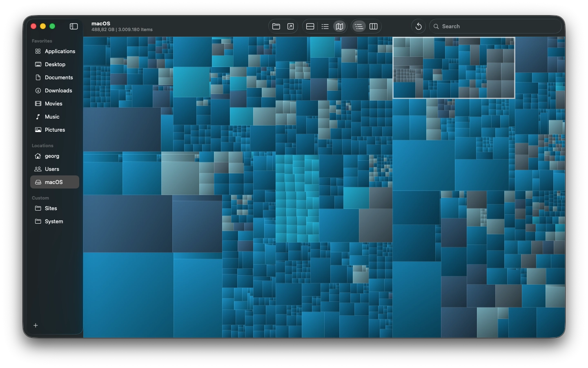Click the magnifier icon in the search bar

click(x=436, y=26)
